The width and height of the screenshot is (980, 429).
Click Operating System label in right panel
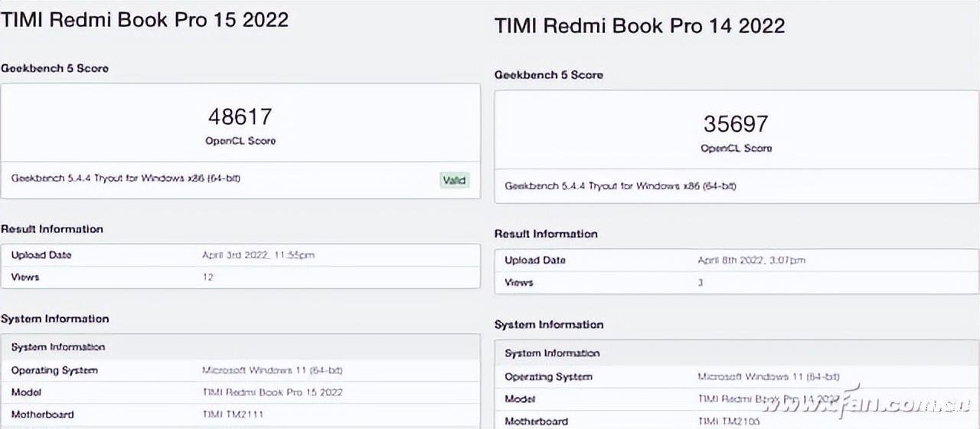click(x=549, y=377)
